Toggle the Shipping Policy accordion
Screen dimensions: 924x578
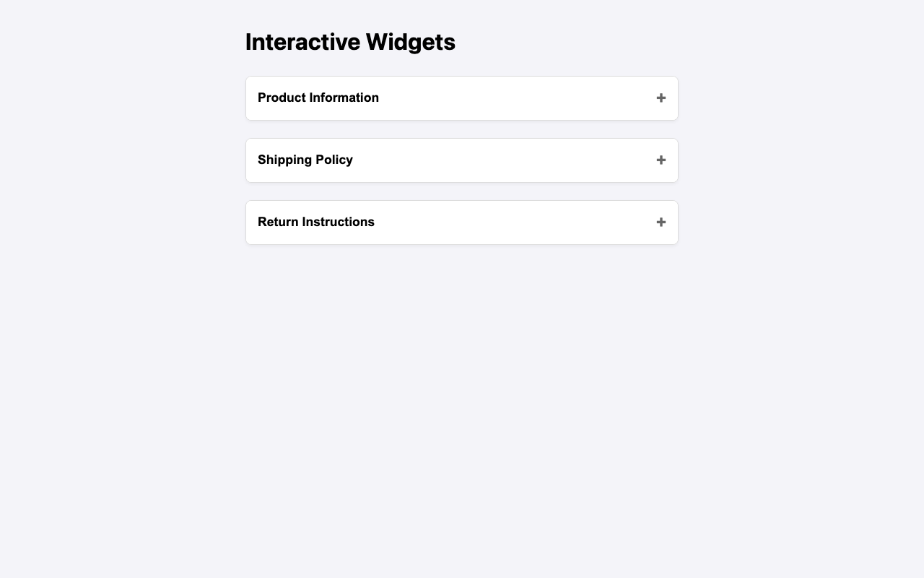point(462,160)
